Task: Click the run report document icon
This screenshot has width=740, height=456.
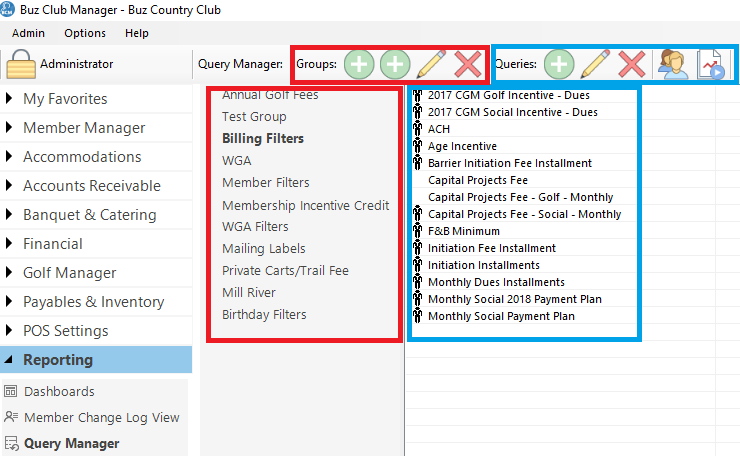Action: pos(710,65)
